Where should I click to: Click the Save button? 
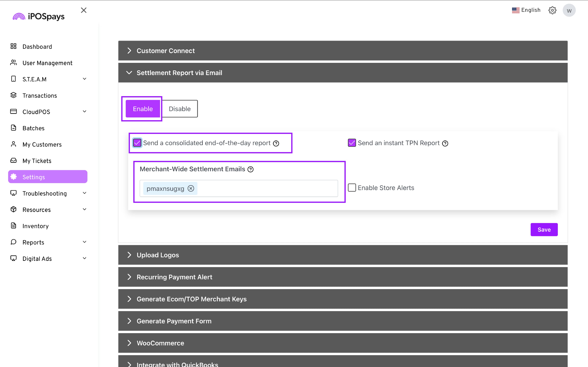click(x=544, y=230)
